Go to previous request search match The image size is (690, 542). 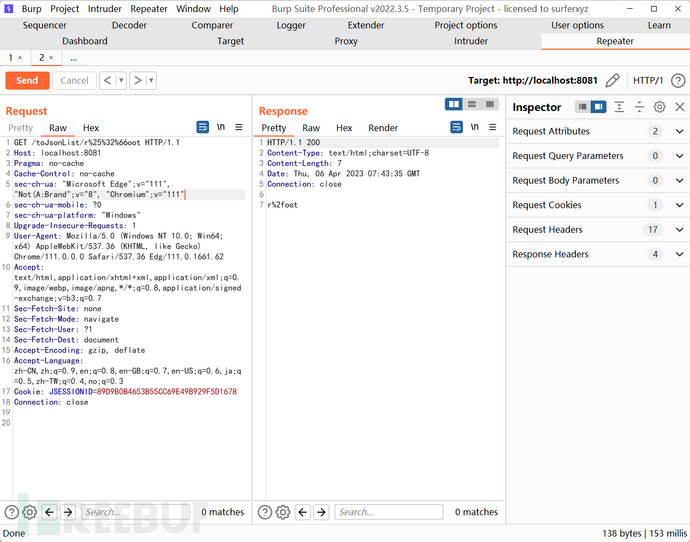[x=50, y=512]
